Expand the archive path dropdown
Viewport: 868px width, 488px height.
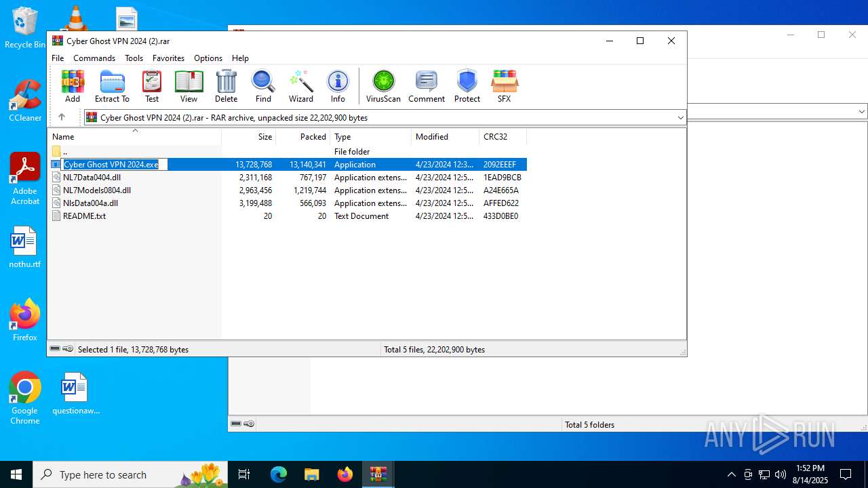click(680, 118)
